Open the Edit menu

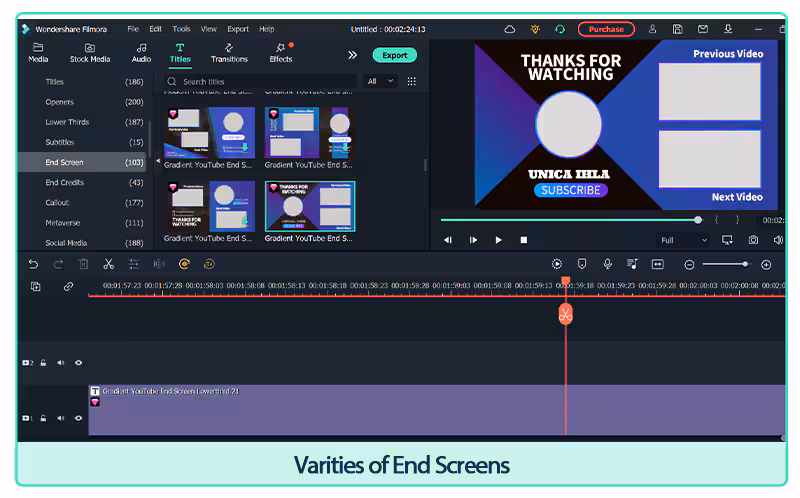[x=156, y=29]
